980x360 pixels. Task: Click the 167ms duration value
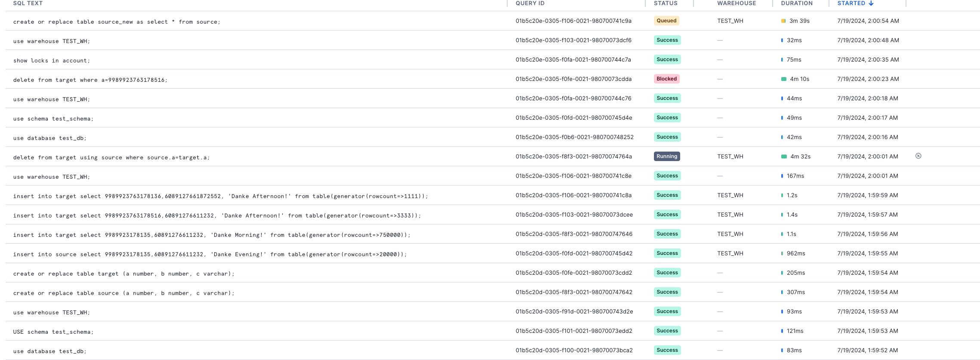(795, 176)
